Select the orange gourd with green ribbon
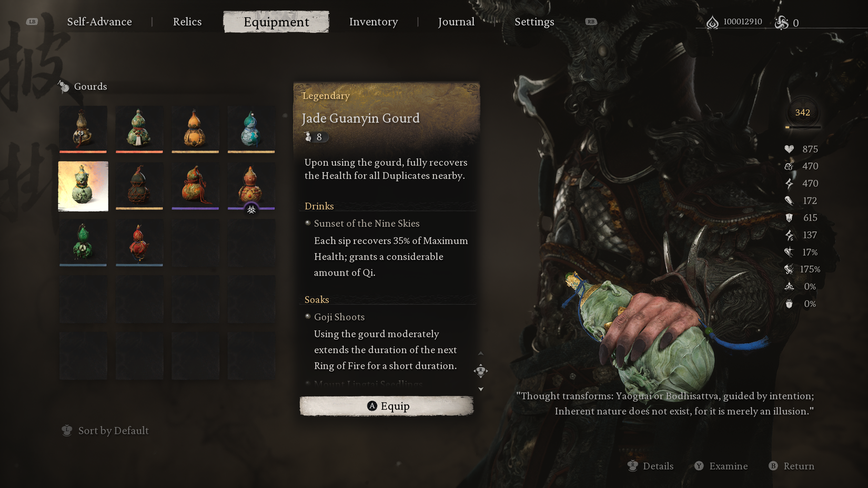 (x=195, y=186)
